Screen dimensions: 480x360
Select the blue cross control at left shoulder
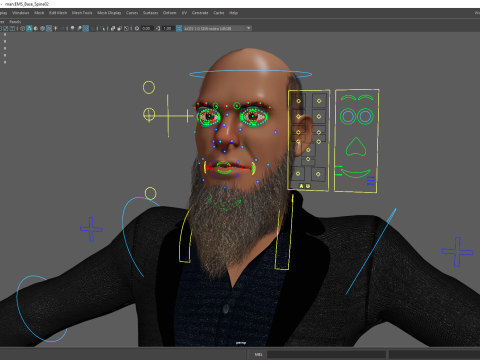(x=91, y=229)
